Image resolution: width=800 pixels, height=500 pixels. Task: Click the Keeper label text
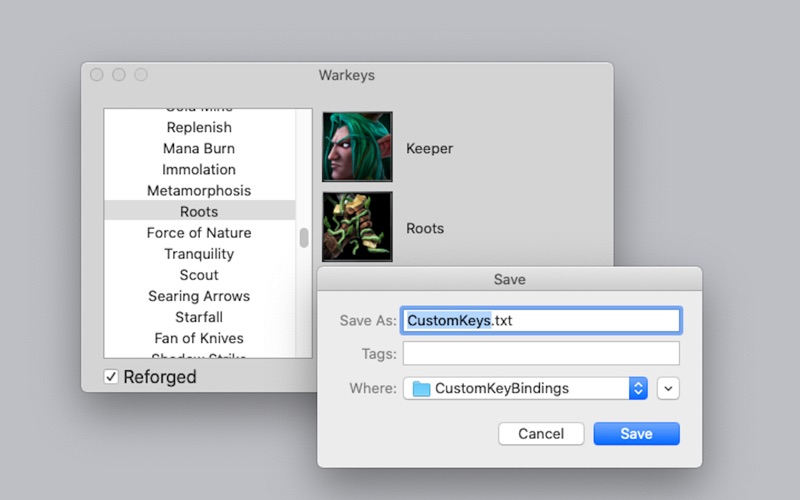tap(429, 148)
